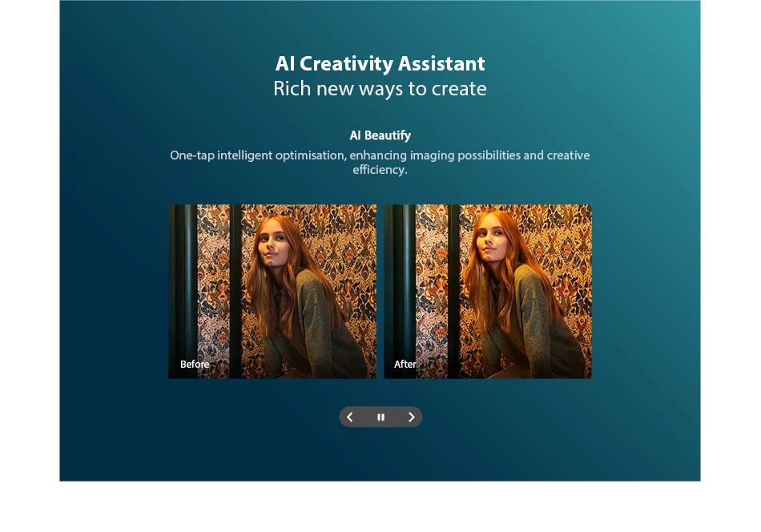Viewport: 761px width, 532px height.
Task: Advance to the next carousel slide
Action: 412,417
